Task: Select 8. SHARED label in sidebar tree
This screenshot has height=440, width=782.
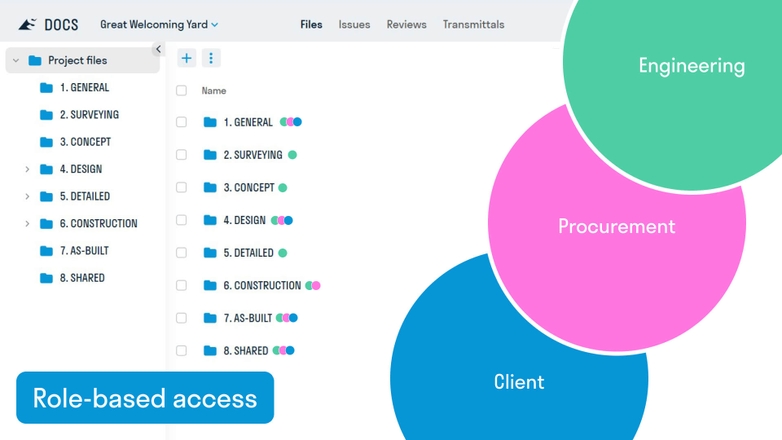Action: pyautogui.click(x=82, y=278)
